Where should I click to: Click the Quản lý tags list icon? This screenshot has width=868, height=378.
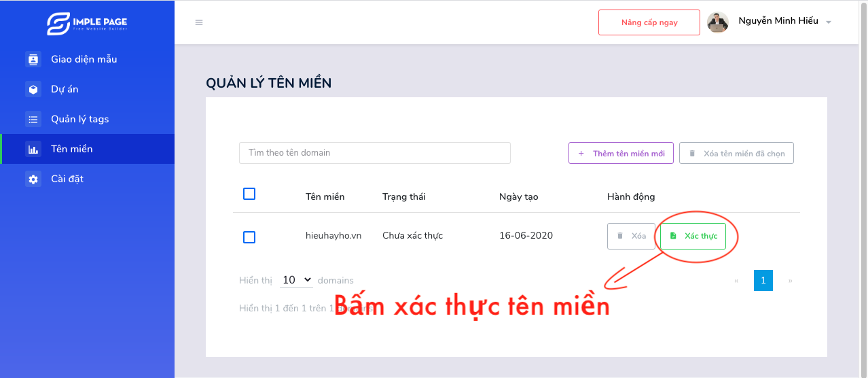click(x=33, y=119)
